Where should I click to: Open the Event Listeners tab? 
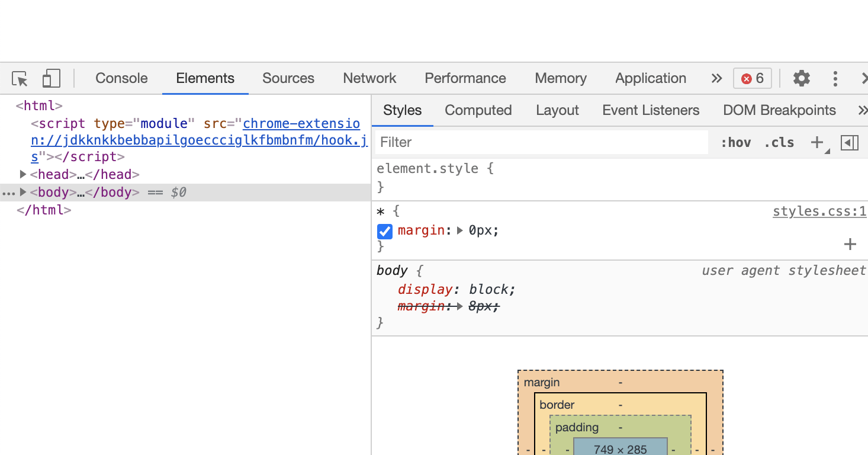click(x=651, y=110)
